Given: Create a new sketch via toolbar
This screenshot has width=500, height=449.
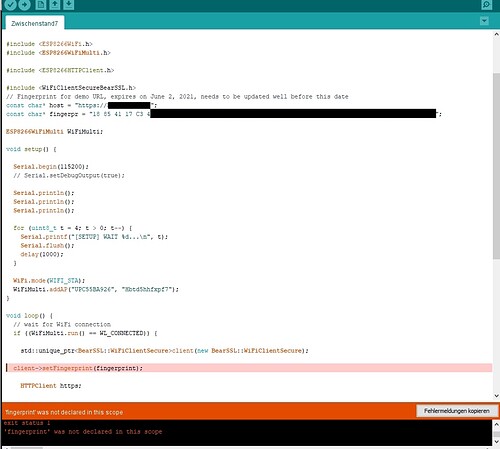Looking at the screenshot, I should pos(41,4).
